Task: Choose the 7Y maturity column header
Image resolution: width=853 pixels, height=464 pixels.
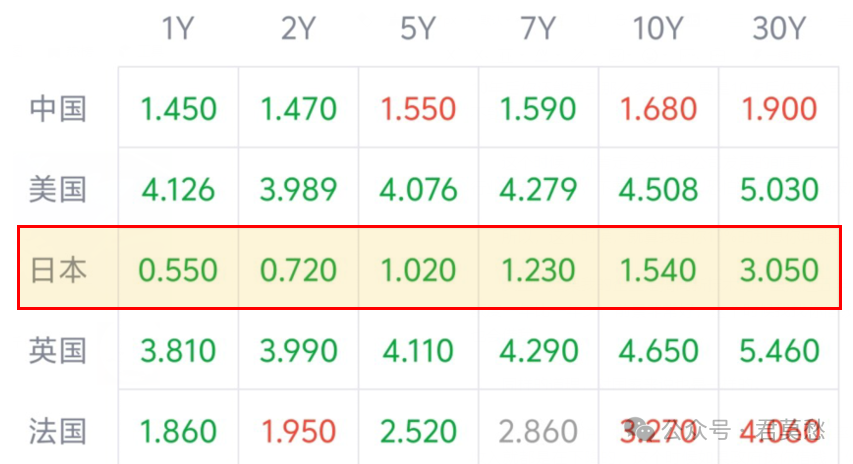Action: tap(538, 29)
